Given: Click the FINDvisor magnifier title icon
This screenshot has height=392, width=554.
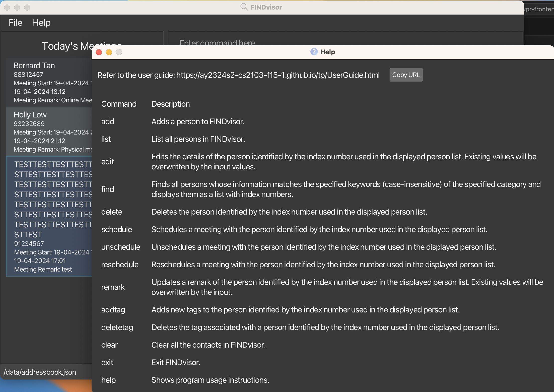Looking at the screenshot, I should click(x=244, y=7).
